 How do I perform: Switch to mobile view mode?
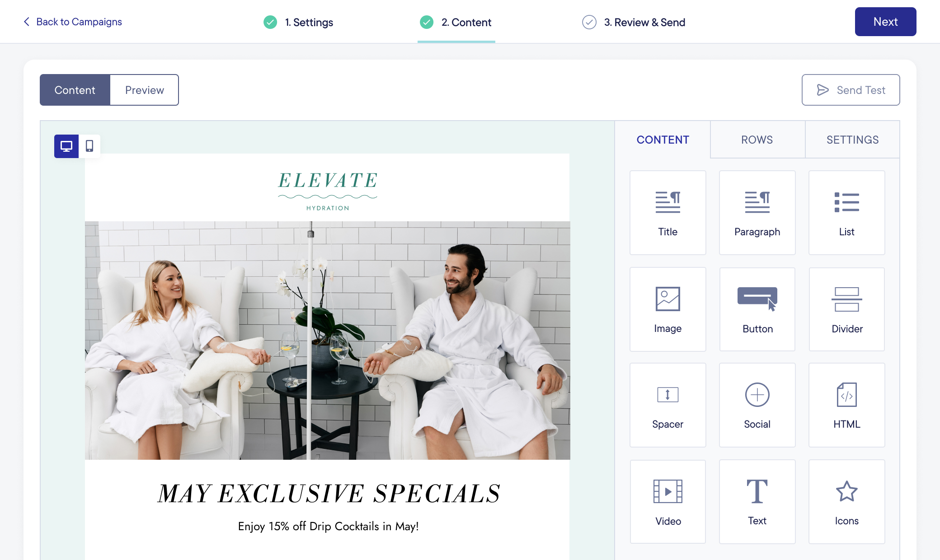point(89,146)
